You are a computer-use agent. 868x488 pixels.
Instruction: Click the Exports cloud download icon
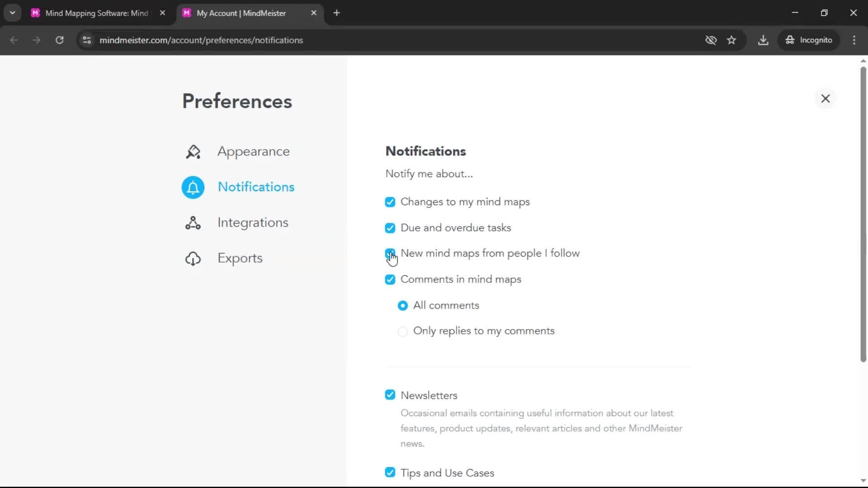coord(193,258)
